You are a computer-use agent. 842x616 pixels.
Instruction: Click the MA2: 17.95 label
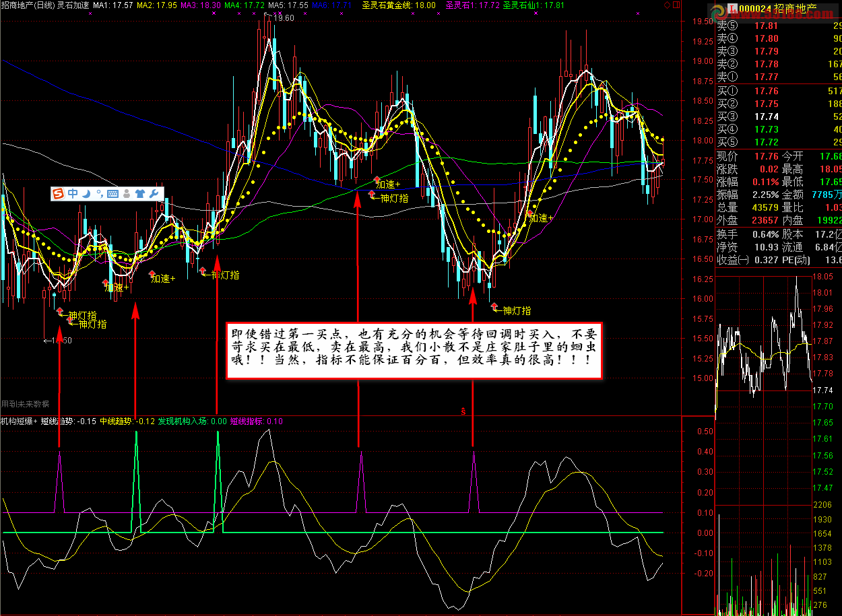pyautogui.click(x=156, y=5)
